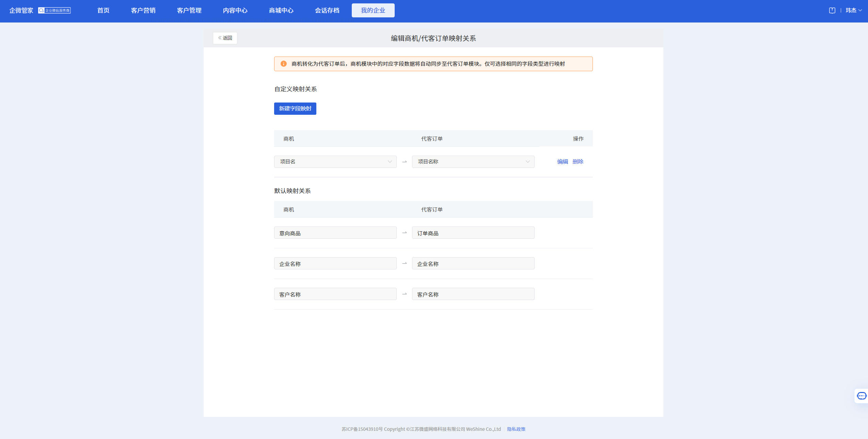Viewport: 868px width, 439px height.
Task: Click the left 客户名称 field
Action: [335, 294]
